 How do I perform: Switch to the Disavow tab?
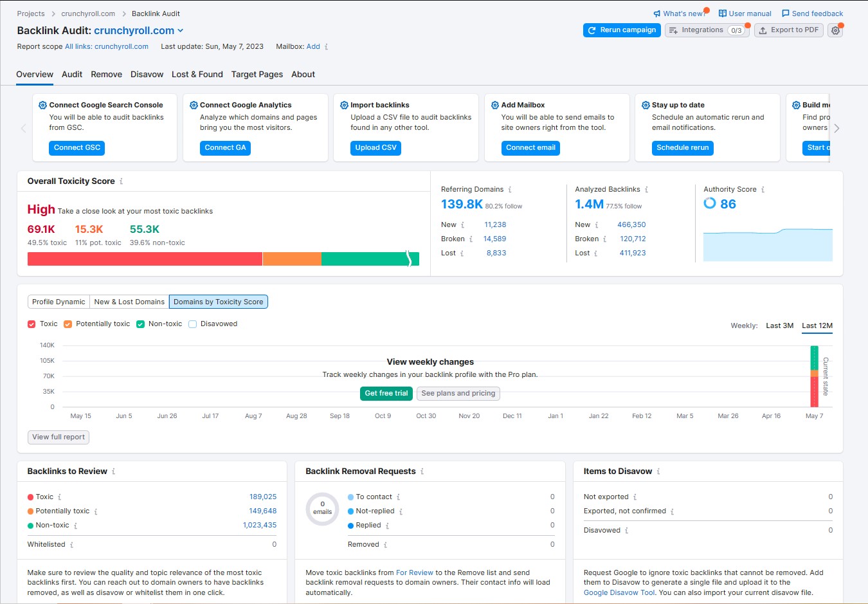[147, 75]
